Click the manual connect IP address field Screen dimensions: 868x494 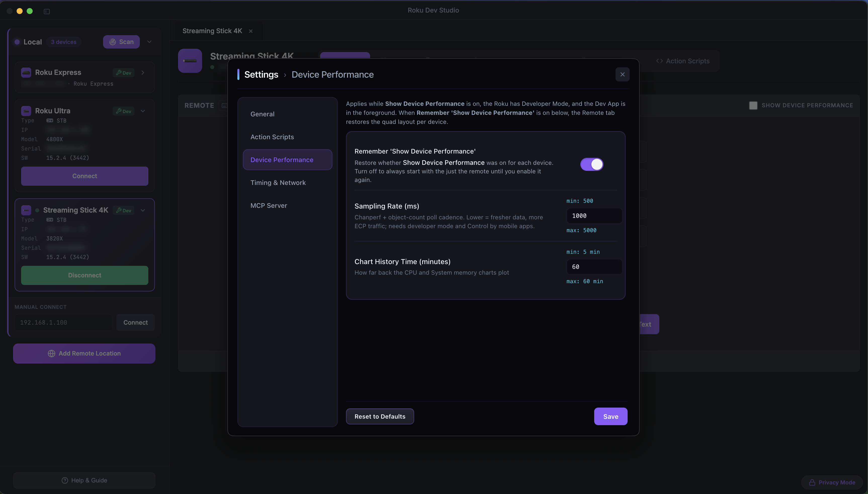63,322
